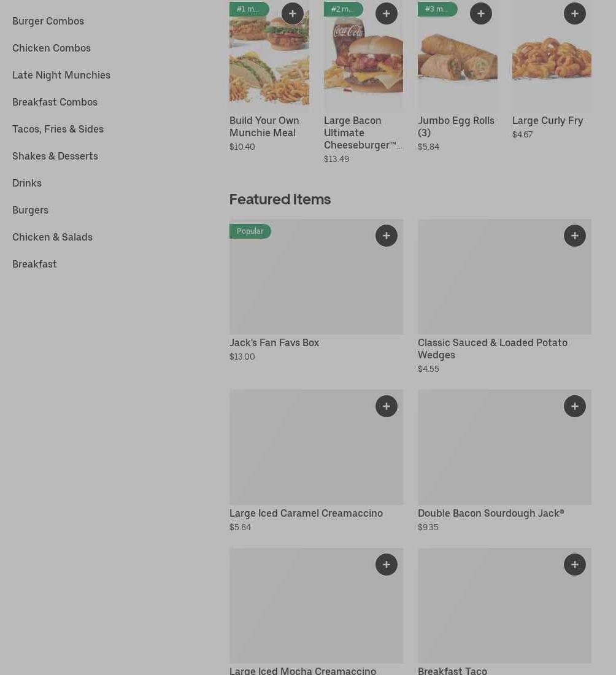Click Build Your Own Munchie Meal photo
The width and height of the screenshot is (616, 675).
tap(269, 67)
